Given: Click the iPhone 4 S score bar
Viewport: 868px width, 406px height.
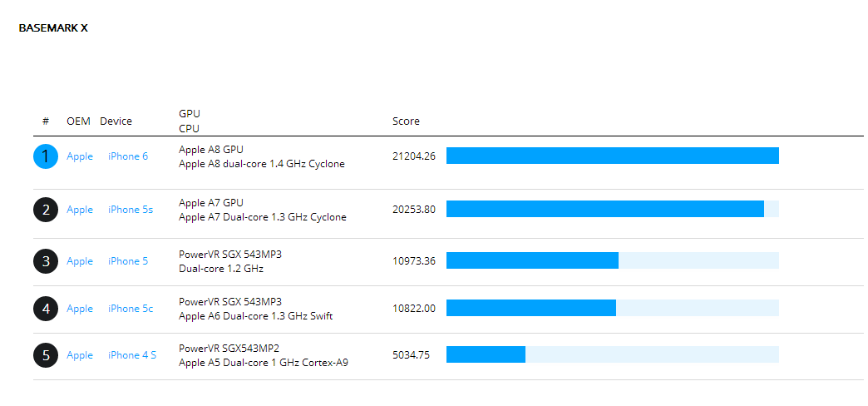Looking at the screenshot, I should click(x=612, y=354).
